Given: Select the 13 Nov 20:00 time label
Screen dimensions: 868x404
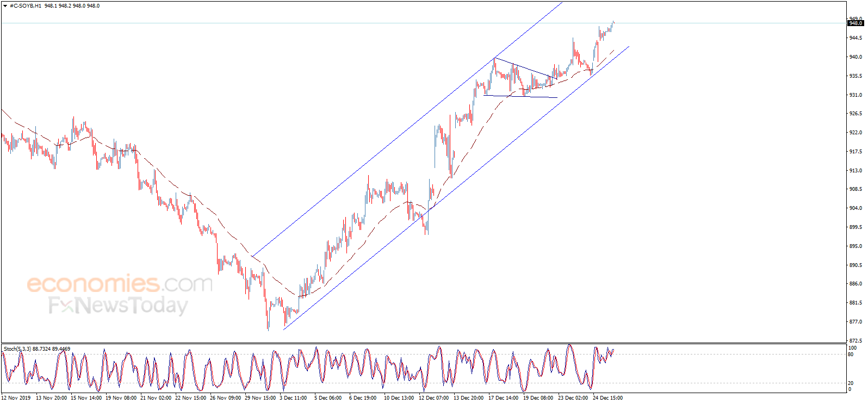Looking at the screenshot, I should click(51, 398).
